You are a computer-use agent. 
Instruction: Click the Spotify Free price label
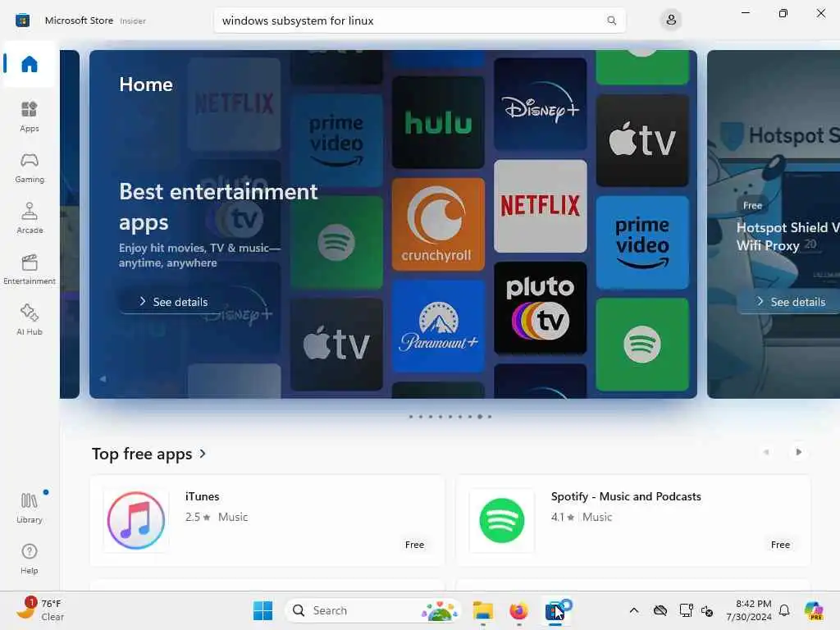pos(780,545)
